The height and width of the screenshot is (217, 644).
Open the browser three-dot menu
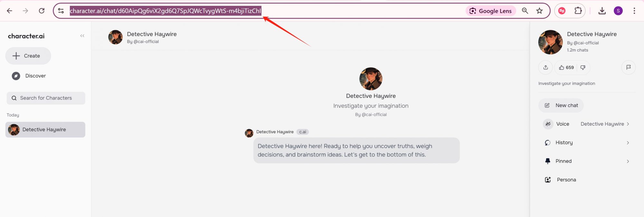[x=634, y=11]
